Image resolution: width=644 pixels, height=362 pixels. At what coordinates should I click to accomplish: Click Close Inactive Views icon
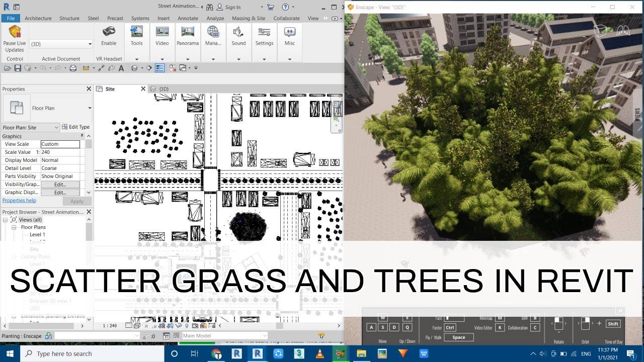pyautogui.click(x=173, y=68)
